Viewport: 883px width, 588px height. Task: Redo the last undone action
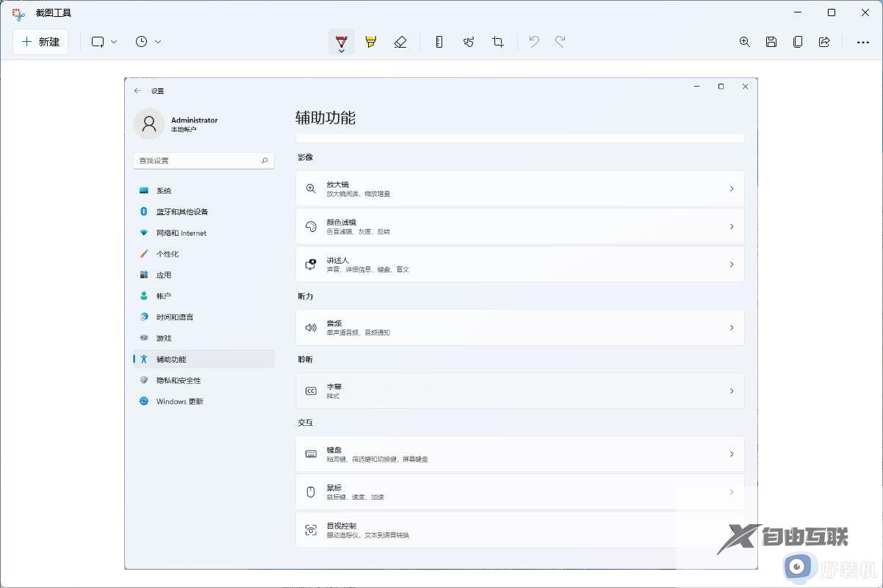click(561, 42)
